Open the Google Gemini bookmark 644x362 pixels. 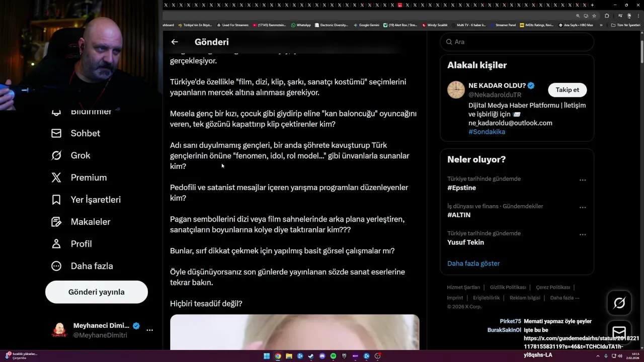pos(366,25)
